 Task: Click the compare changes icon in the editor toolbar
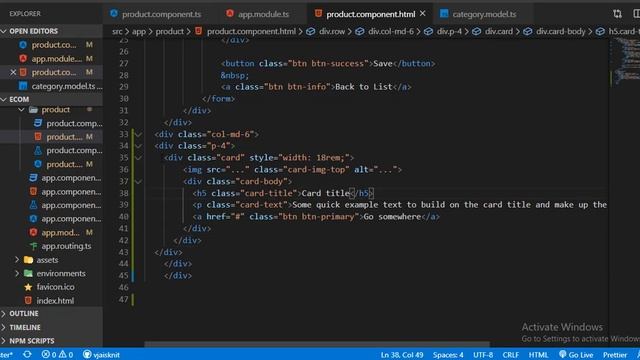[x=618, y=14]
